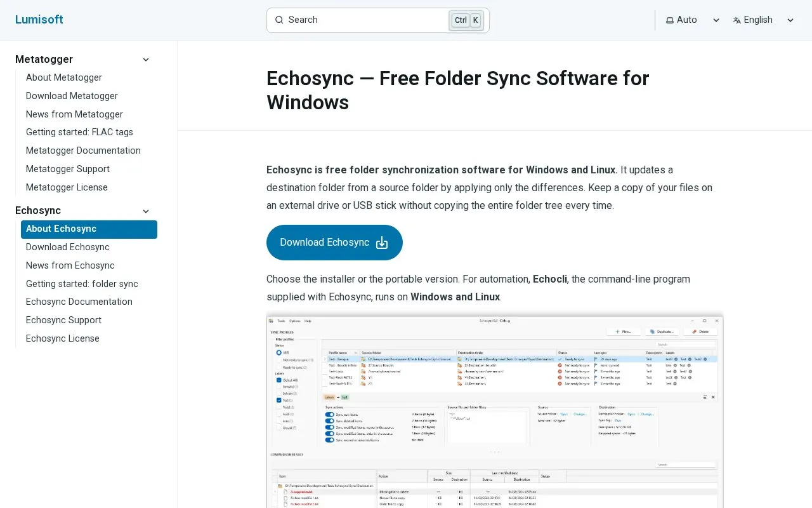Select About Echosync in sidebar
The width and height of the screenshot is (812, 508).
click(89, 229)
